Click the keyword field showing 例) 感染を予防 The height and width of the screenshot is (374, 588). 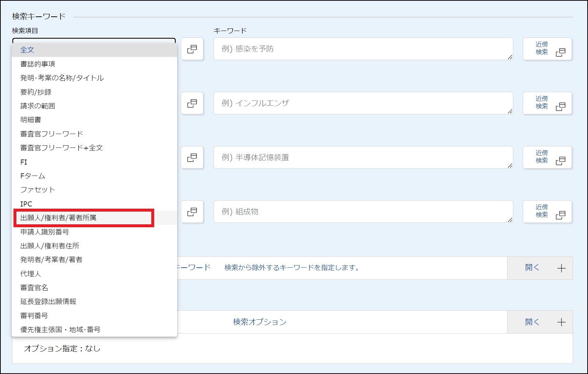click(x=363, y=49)
